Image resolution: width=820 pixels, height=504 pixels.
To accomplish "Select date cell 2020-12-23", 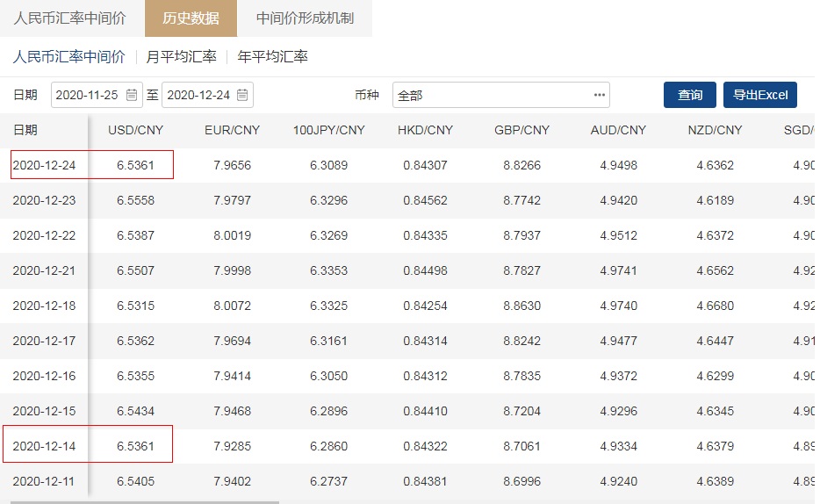I will (45, 200).
